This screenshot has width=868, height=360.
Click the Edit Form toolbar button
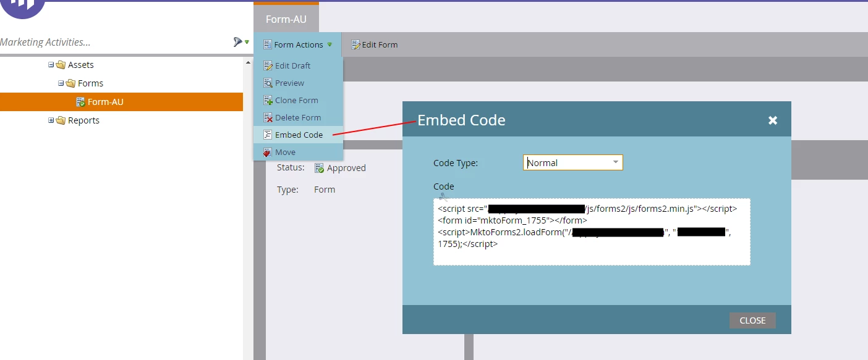(375, 44)
